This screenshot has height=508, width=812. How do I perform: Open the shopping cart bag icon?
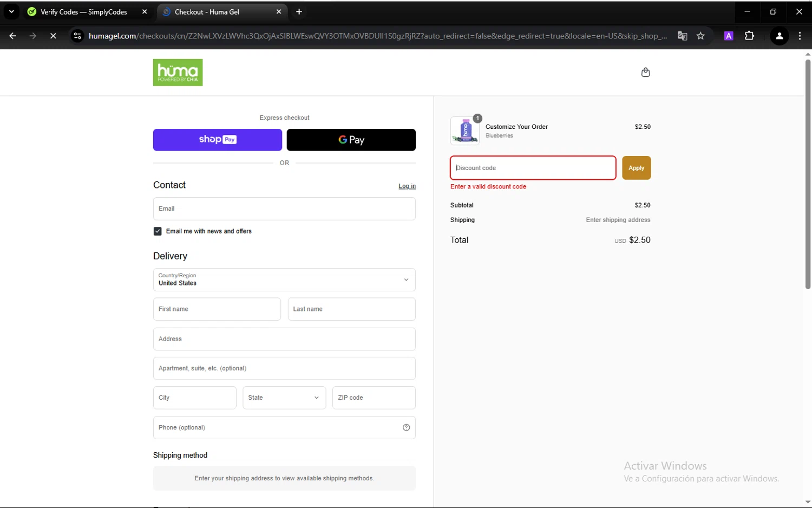coord(645,72)
